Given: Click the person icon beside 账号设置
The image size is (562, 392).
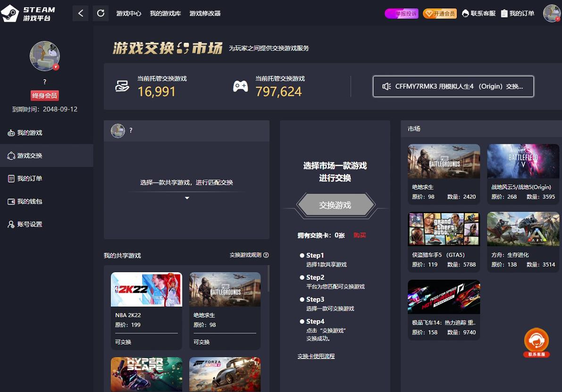Looking at the screenshot, I should [x=11, y=225].
